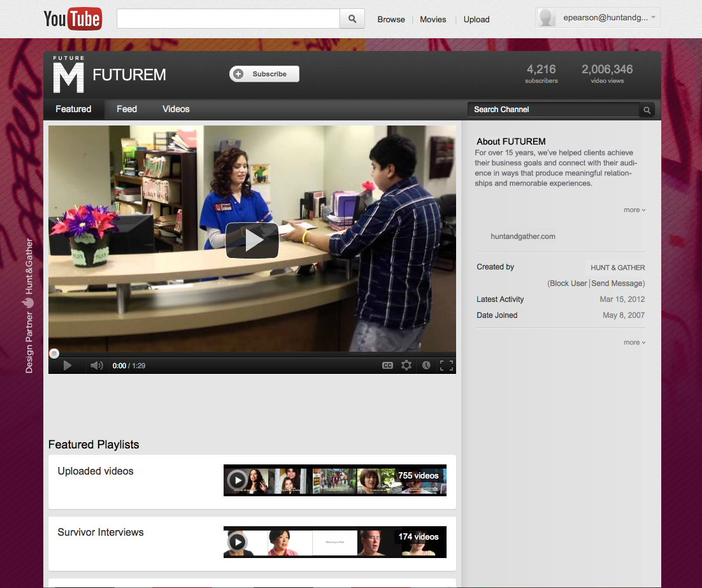
Task: Enter fullscreen mode in player
Action: click(x=447, y=366)
